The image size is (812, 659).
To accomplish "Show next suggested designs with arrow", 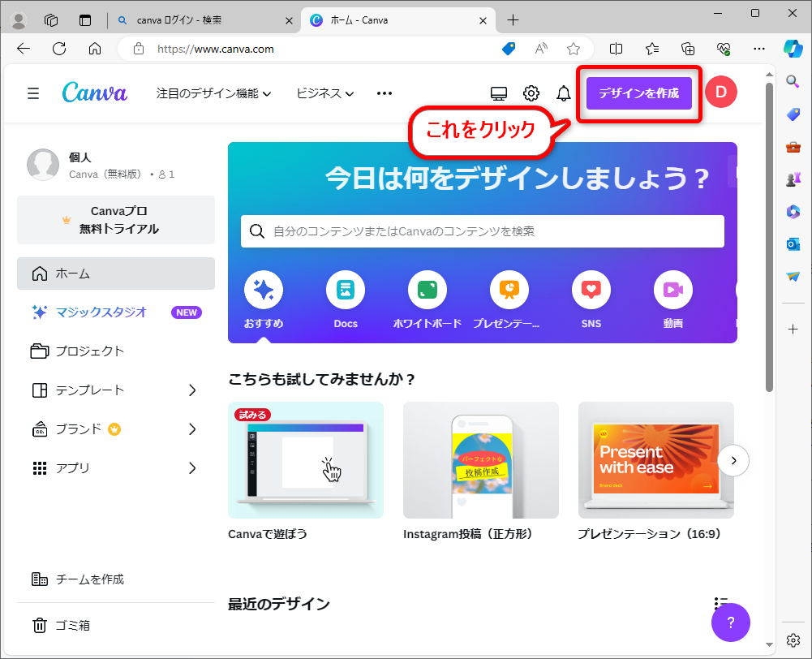I will click(733, 460).
